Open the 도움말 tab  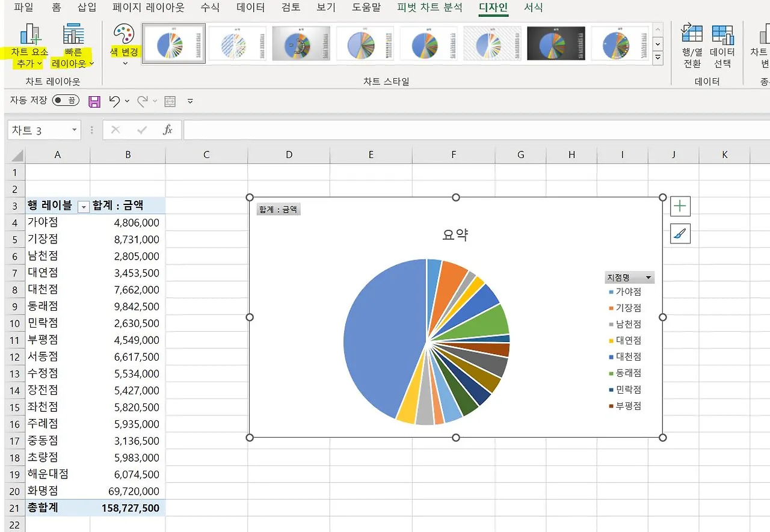pyautogui.click(x=366, y=8)
